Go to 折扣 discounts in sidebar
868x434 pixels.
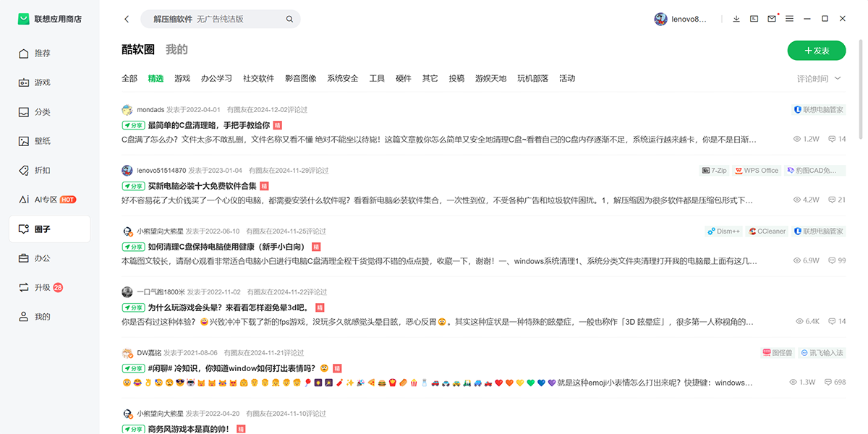coord(43,171)
